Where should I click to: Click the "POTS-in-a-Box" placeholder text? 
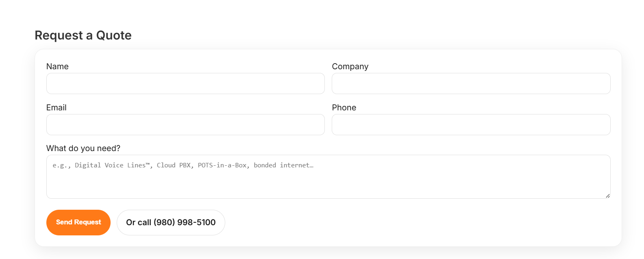click(222, 165)
